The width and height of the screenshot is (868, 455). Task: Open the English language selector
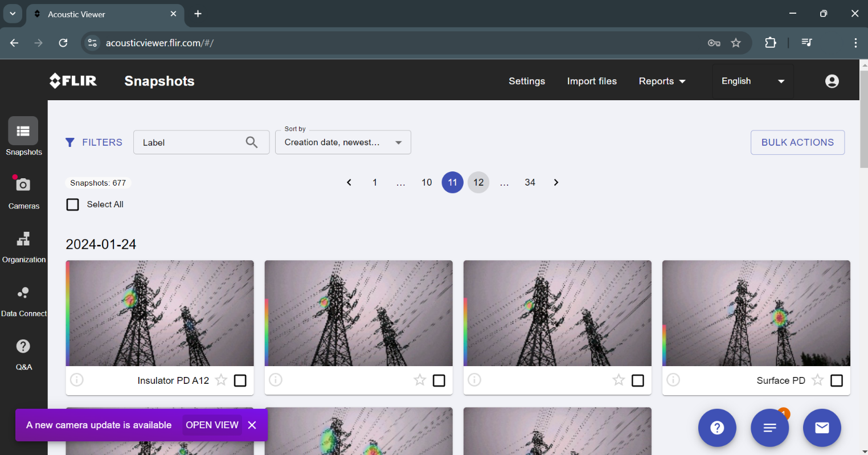coord(752,81)
